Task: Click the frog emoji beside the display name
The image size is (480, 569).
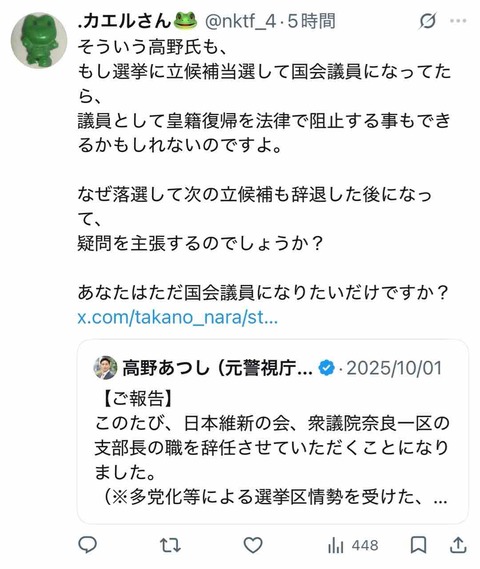Action: click(x=185, y=20)
